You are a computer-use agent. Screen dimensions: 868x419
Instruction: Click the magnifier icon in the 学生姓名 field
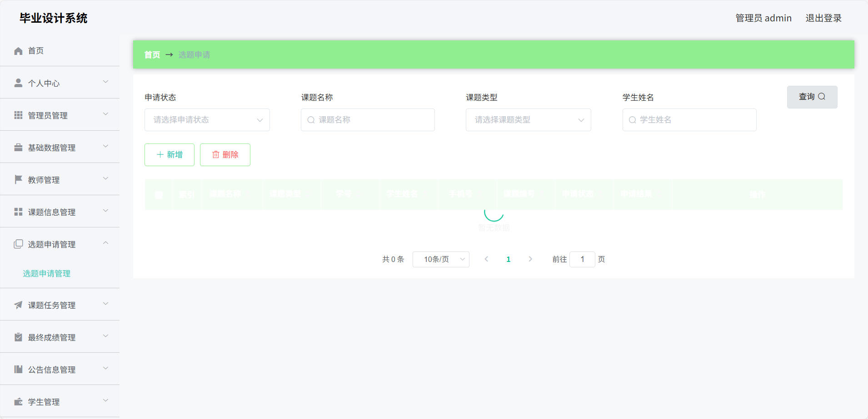[632, 120]
